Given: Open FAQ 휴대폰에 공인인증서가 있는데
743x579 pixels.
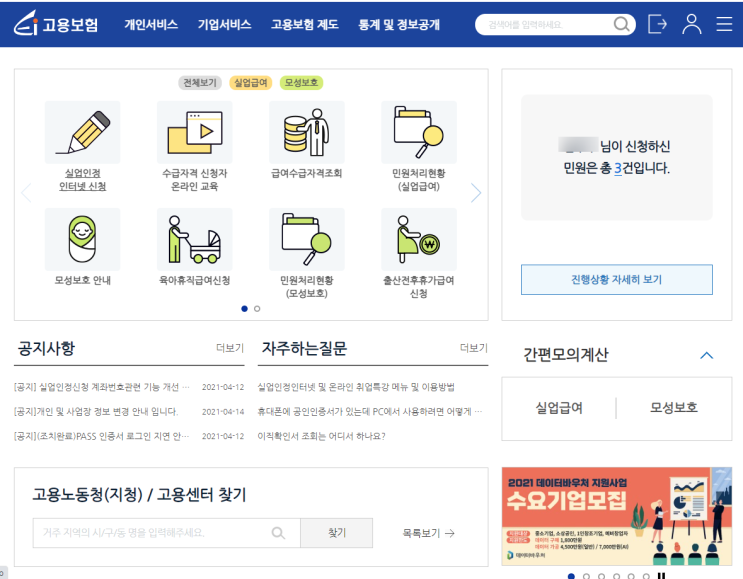Looking at the screenshot, I should coord(370,412).
